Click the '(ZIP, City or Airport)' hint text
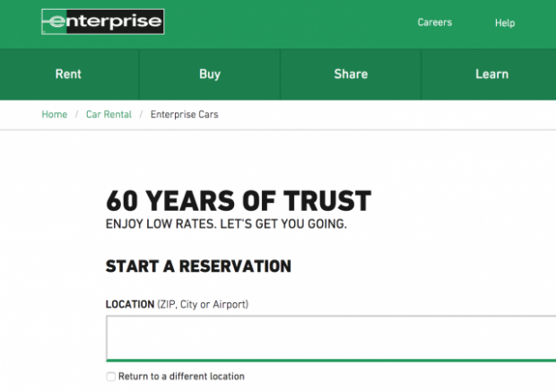The image size is (556, 392). 203,305
